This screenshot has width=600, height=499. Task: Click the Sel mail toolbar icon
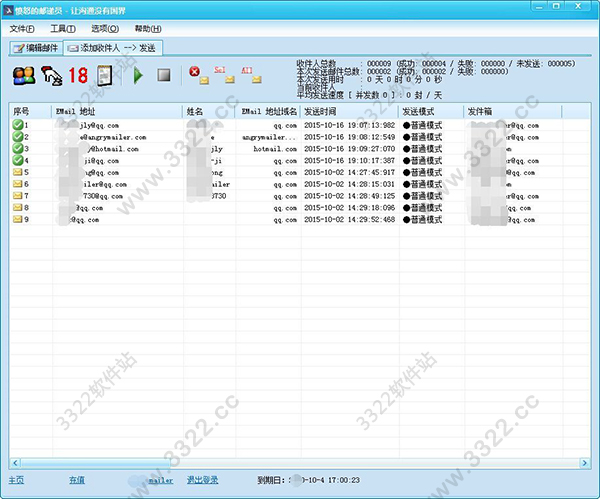224,75
